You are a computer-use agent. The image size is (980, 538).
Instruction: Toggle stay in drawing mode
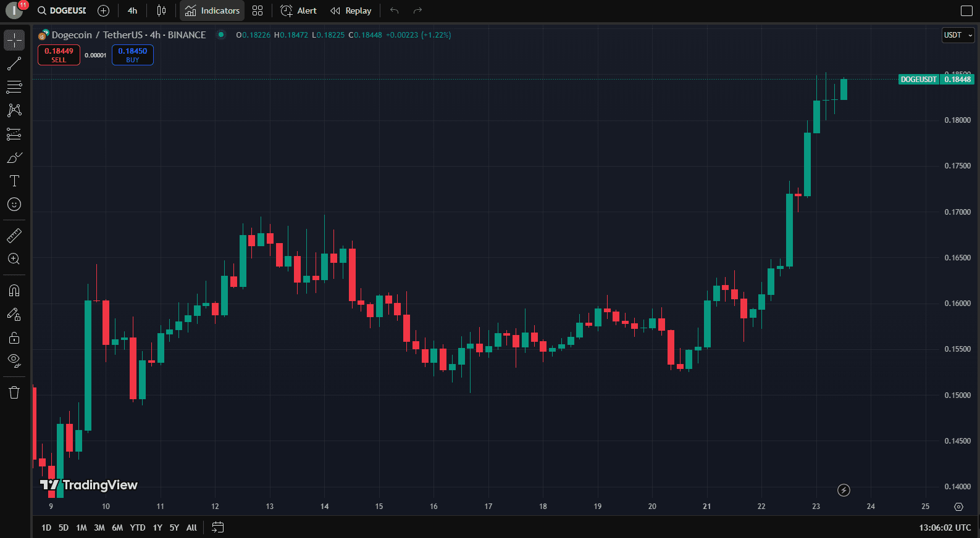pos(14,314)
